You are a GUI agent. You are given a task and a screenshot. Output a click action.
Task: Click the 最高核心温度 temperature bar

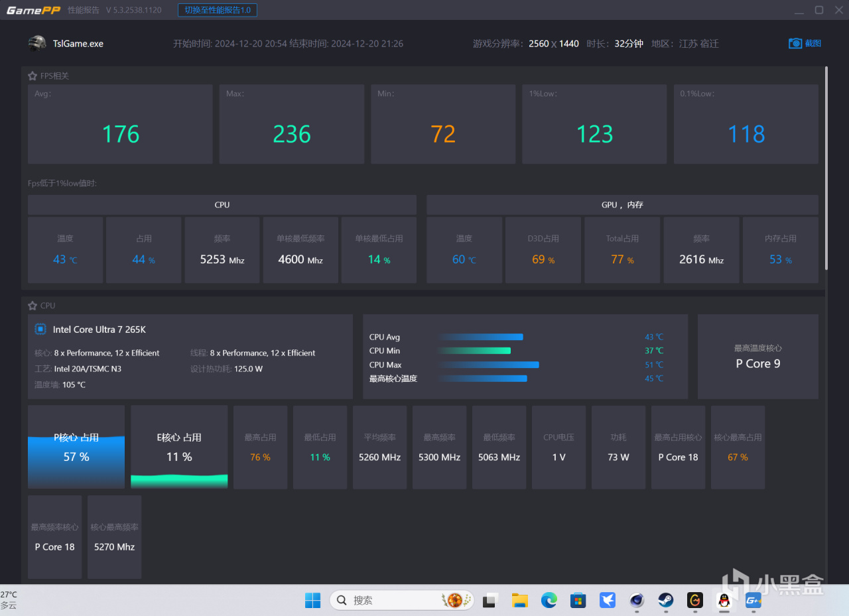(x=483, y=379)
